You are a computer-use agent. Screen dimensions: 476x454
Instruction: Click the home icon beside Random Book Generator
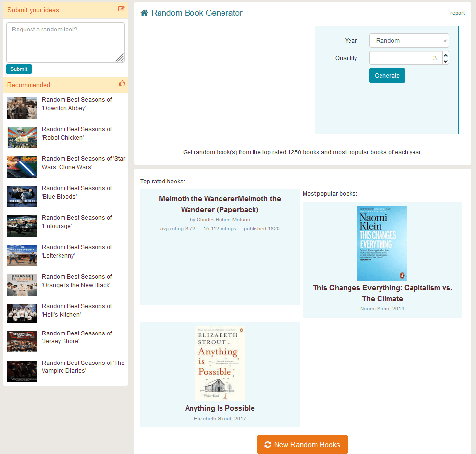[x=144, y=13]
